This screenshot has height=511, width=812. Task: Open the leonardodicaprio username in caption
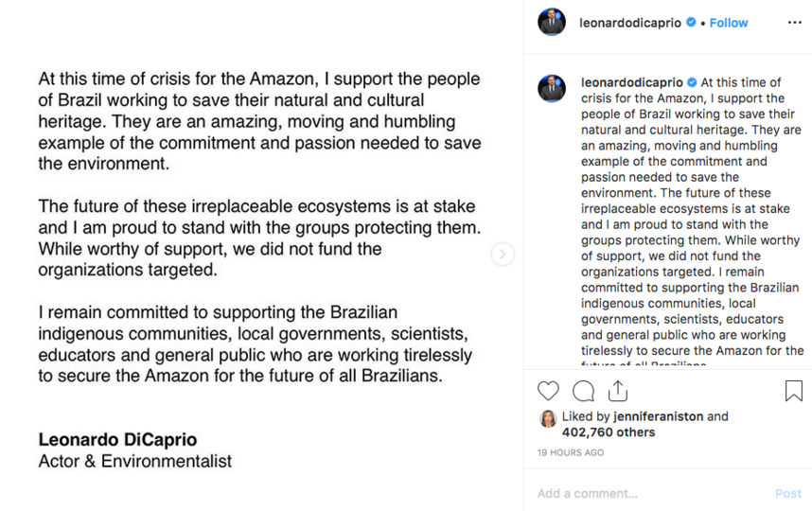tap(632, 82)
